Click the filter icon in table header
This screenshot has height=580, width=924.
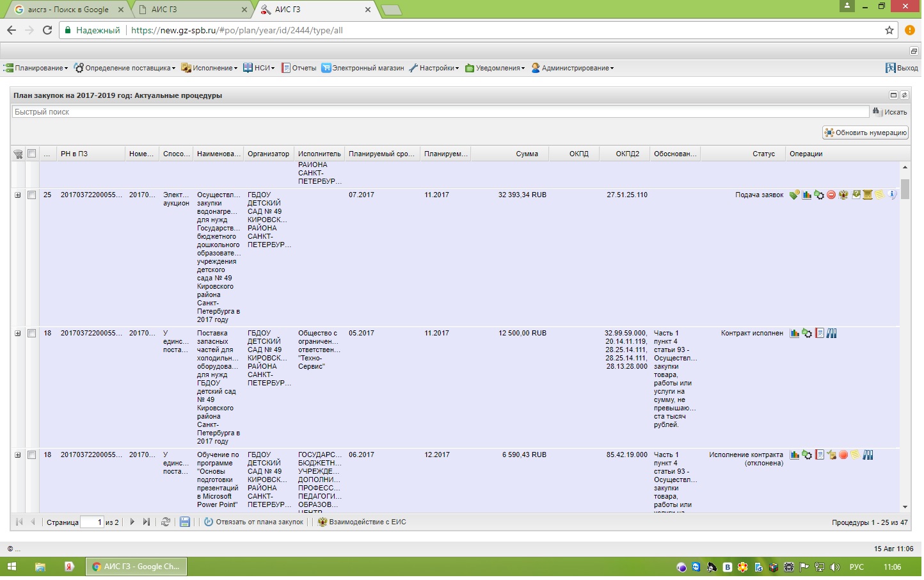coord(18,154)
